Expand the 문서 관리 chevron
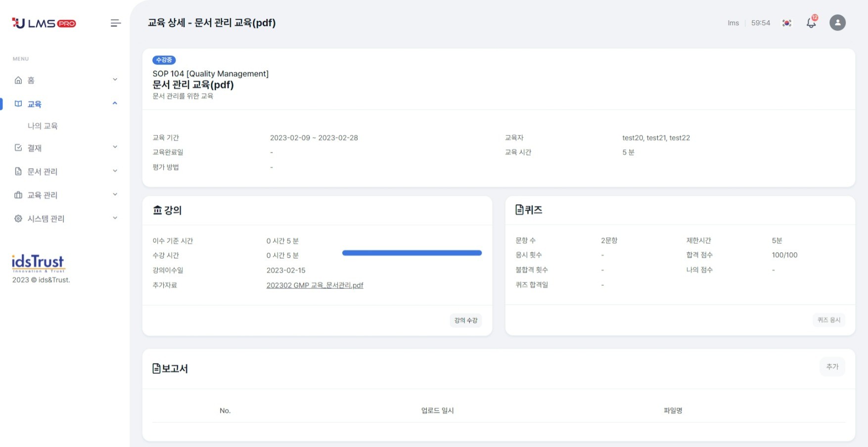The height and width of the screenshot is (447, 868). tap(115, 171)
